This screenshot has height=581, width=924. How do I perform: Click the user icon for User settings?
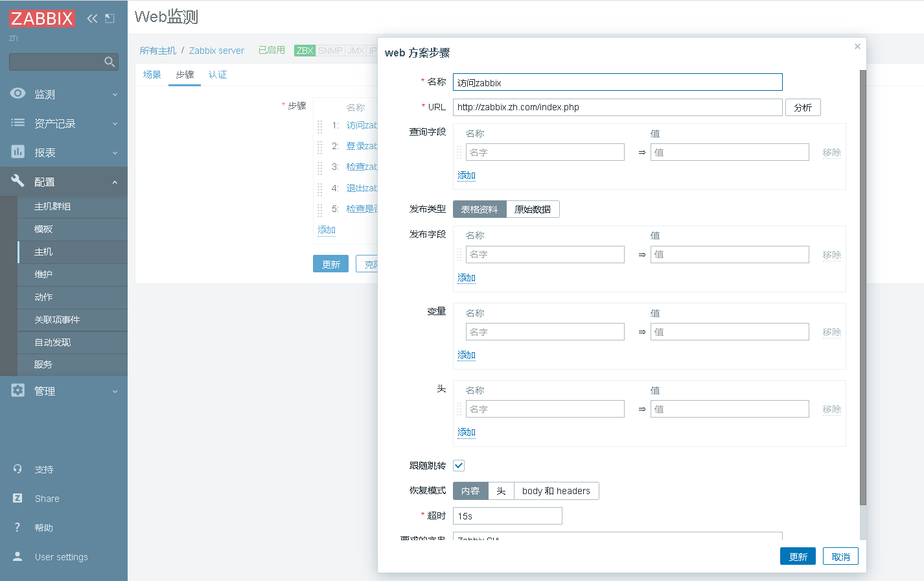pyautogui.click(x=17, y=556)
